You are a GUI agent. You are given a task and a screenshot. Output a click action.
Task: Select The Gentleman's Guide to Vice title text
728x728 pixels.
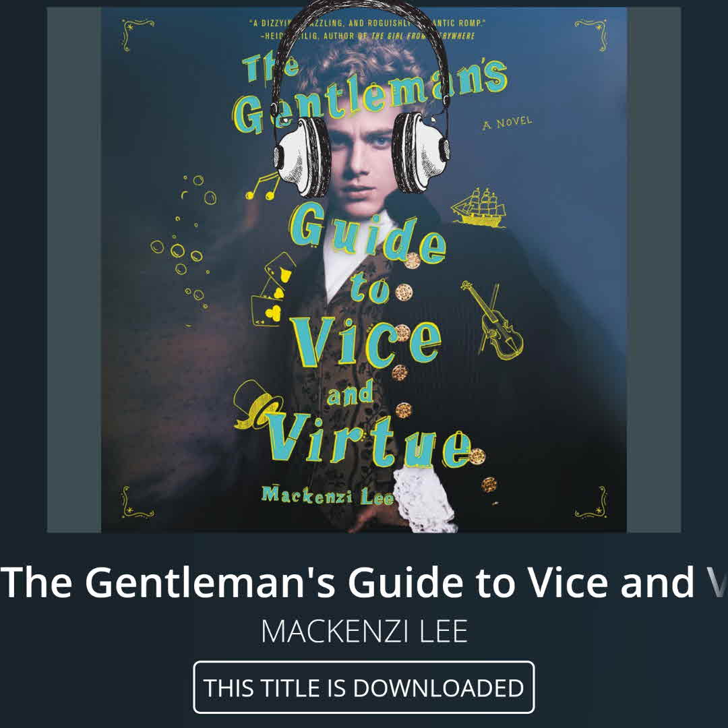tap(364, 582)
